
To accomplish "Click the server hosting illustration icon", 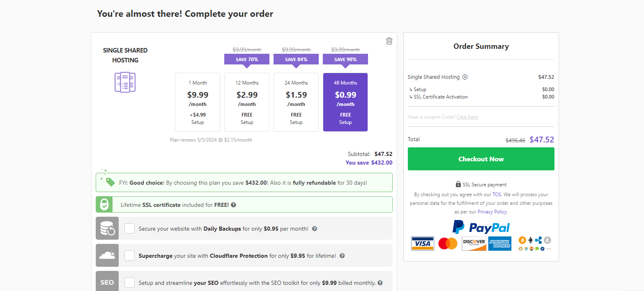I will click(125, 82).
